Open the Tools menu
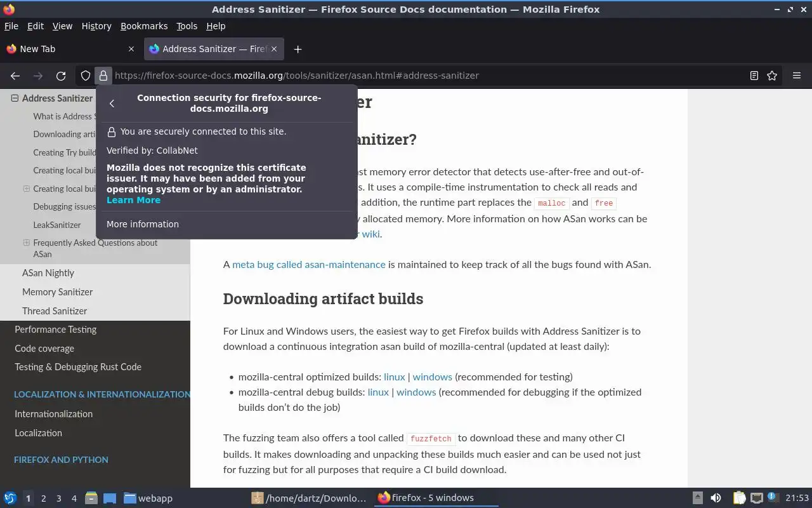This screenshot has width=812, height=508. tap(187, 26)
